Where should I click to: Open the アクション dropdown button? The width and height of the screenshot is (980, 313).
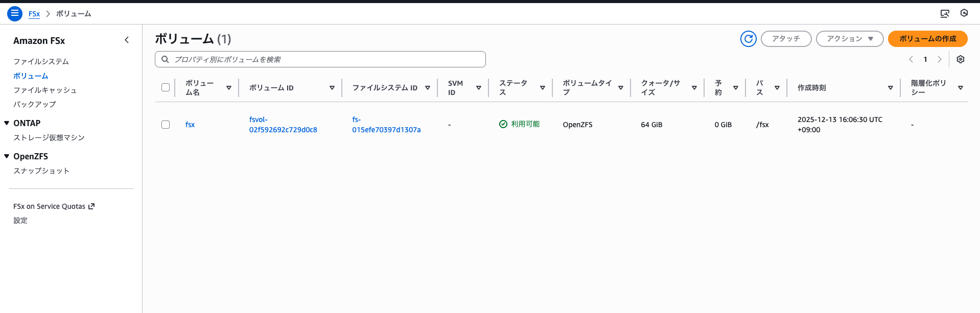pyautogui.click(x=850, y=39)
